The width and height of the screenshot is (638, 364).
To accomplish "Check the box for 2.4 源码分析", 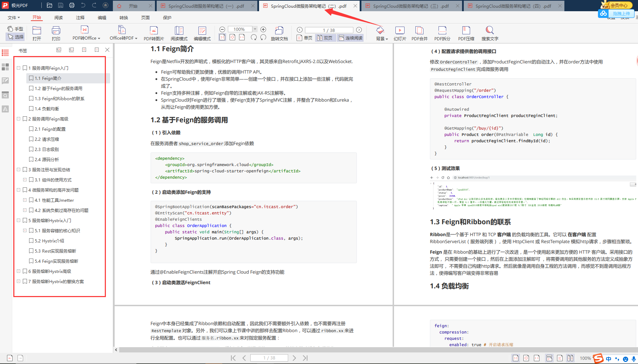I will pos(31,159).
